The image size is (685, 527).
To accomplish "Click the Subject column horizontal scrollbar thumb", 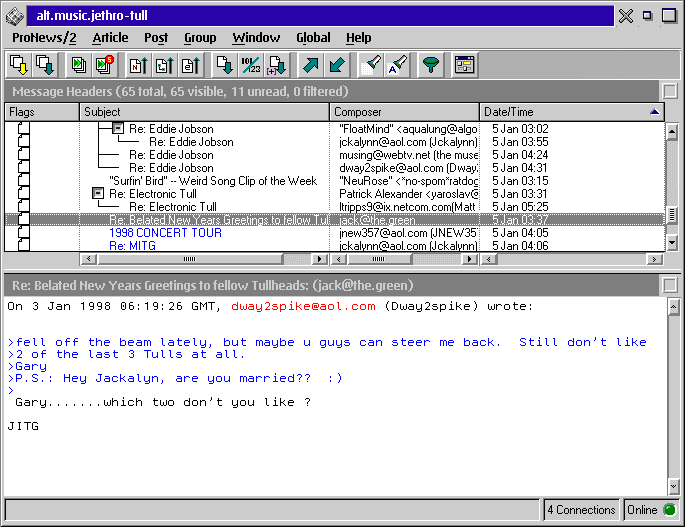I will pyautogui.click(x=190, y=259).
